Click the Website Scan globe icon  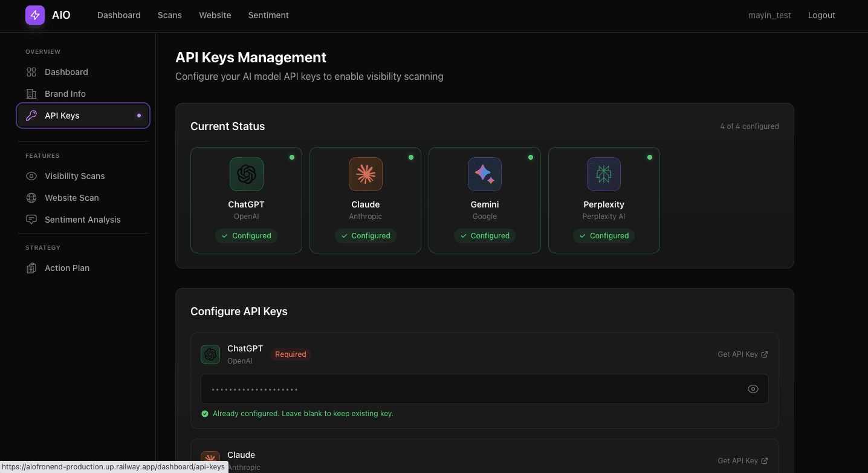31,198
